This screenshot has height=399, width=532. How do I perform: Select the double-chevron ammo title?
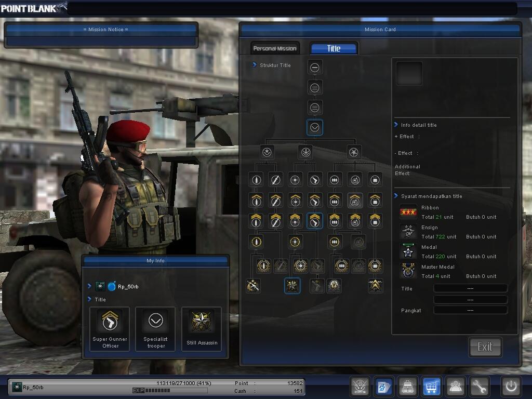pyautogui.click(x=335, y=221)
